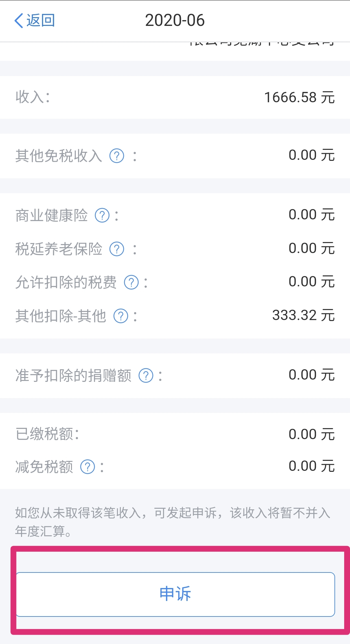Tap the 税延养老保险 amount 0.00 元
This screenshot has height=644, width=350.
tap(311, 249)
